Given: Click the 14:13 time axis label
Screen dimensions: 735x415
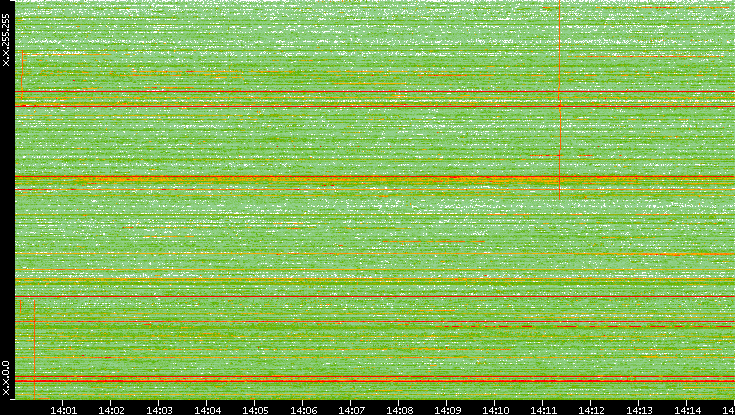Looking at the screenshot, I should pos(638,410).
